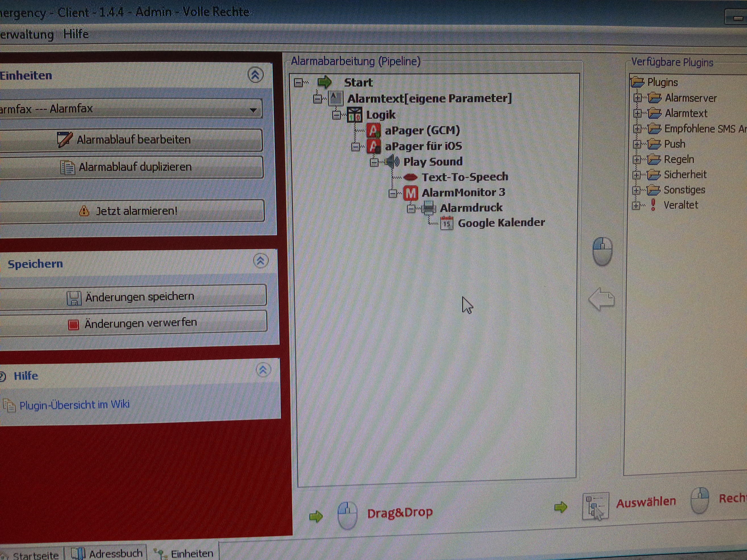Click the green Start arrow icon
This screenshot has height=560, width=747.
pyautogui.click(x=324, y=82)
